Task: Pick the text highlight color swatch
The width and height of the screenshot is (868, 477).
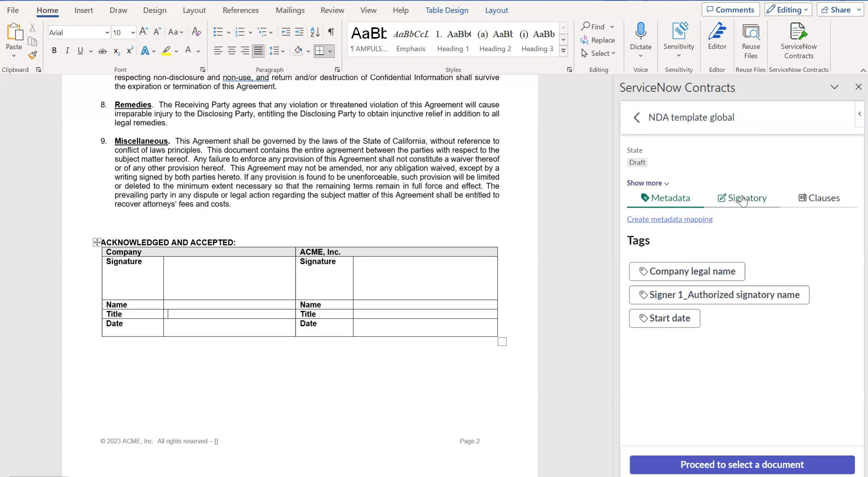Action: 167,50
